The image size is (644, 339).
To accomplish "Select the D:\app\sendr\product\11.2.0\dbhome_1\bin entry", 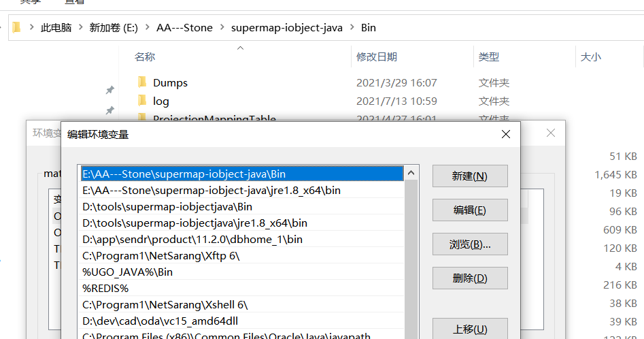I will [241, 239].
